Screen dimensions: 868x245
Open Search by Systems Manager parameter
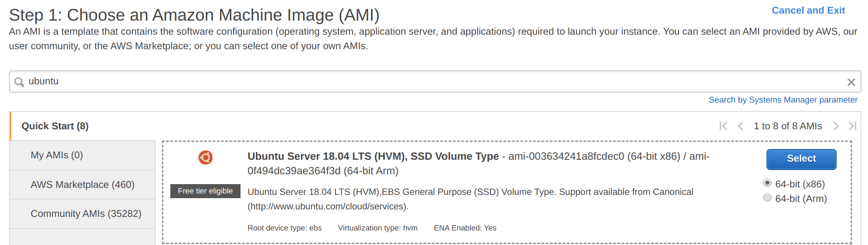pyautogui.click(x=783, y=100)
